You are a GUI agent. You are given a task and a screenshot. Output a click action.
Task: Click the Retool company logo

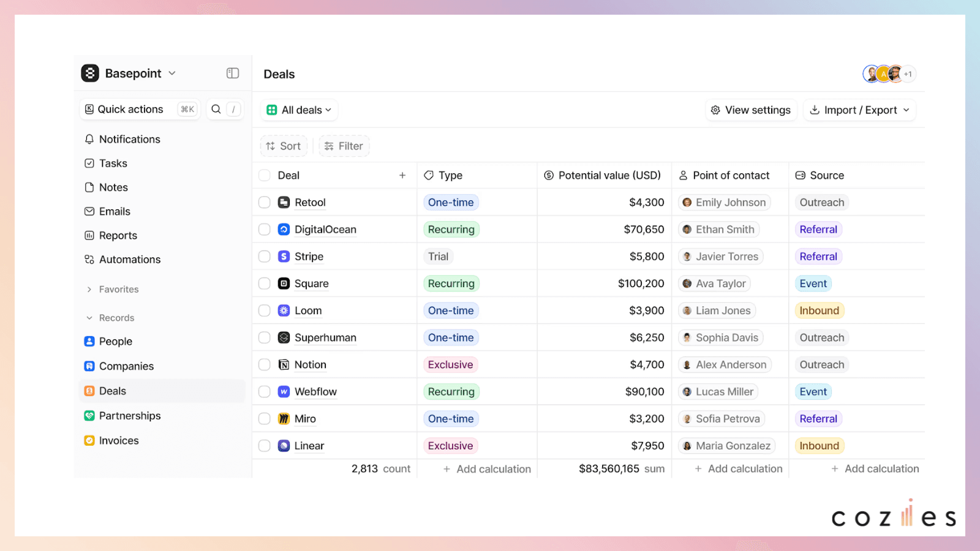coord(284,203)
